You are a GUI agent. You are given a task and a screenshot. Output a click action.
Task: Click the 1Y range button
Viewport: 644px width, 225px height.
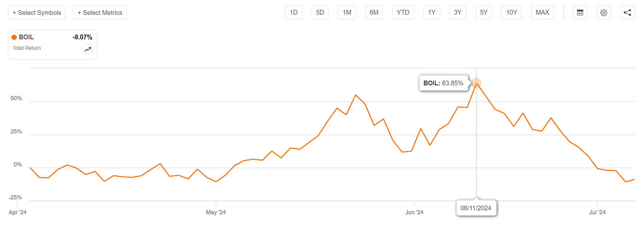tap(432, 12)
